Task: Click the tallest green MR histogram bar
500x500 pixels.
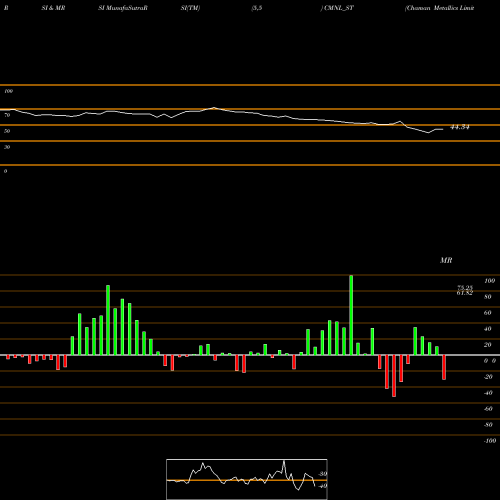Action: [x=351, y=315]
